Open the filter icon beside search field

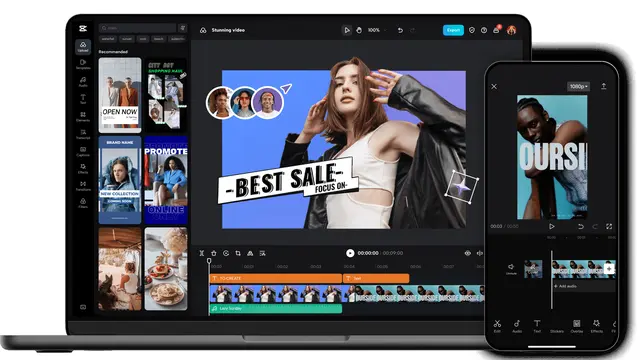tap(182, 28)
